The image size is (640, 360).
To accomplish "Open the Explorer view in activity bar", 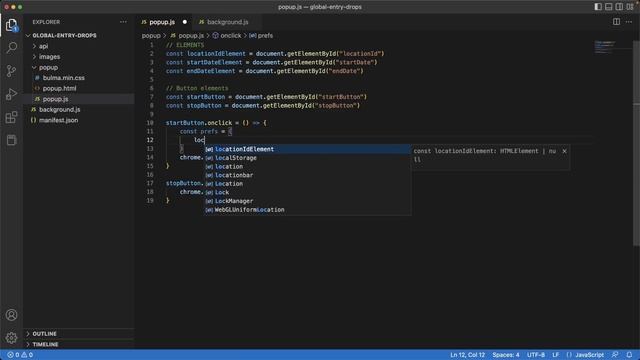I will pos(11,25).
